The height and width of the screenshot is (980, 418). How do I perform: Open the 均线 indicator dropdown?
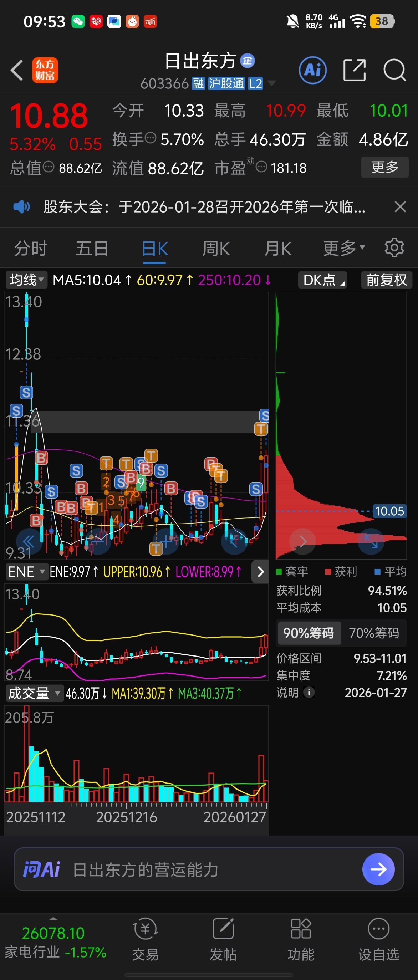[x=26, y=280]
